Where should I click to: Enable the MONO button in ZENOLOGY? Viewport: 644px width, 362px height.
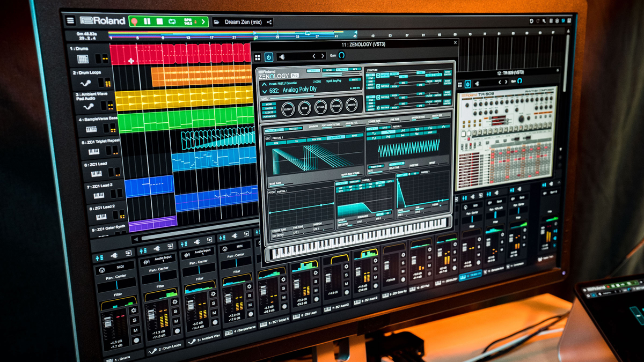pyautogui.click(x=269, y=104)
